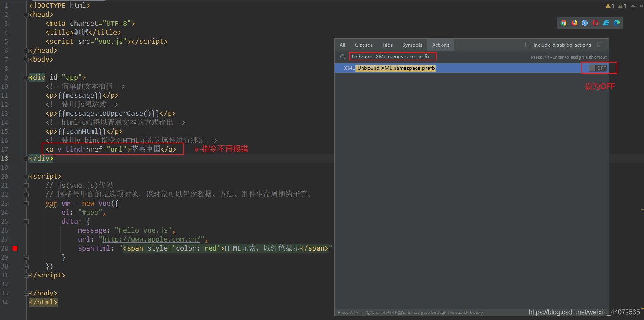Click the v-bind:href anchor tag on line 17
This screenshot has height=320, width=644.
(x=111, y=149)
